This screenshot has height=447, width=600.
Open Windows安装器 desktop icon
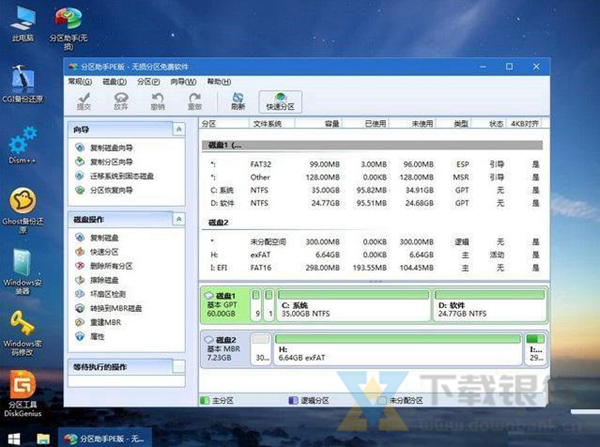(x=23, y=272)
